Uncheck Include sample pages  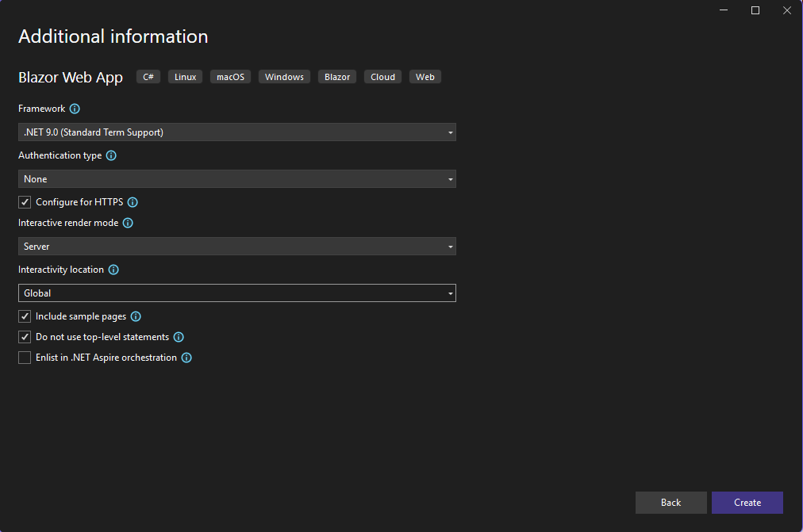pyautogui.click(x=25, y=316)
